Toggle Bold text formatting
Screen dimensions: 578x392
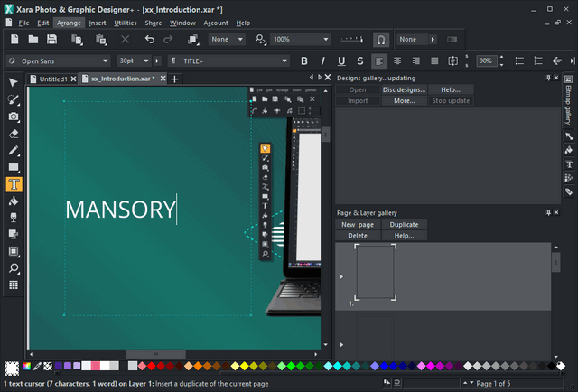coord(303,61)
